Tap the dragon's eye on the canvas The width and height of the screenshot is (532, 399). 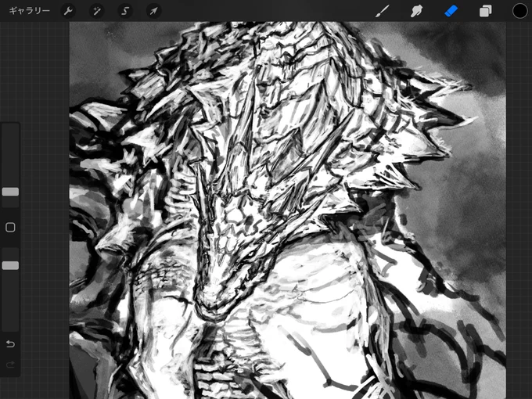coord(250,253)
